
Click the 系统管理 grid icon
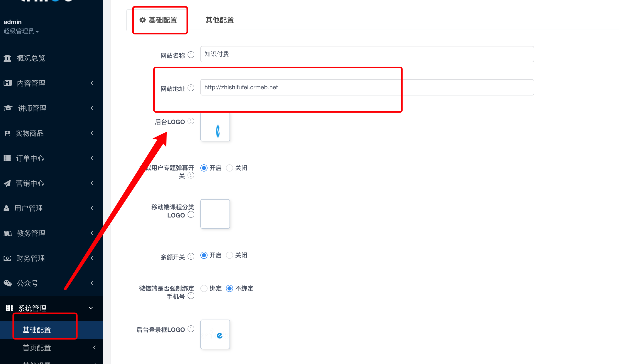(x=9, y=308)
